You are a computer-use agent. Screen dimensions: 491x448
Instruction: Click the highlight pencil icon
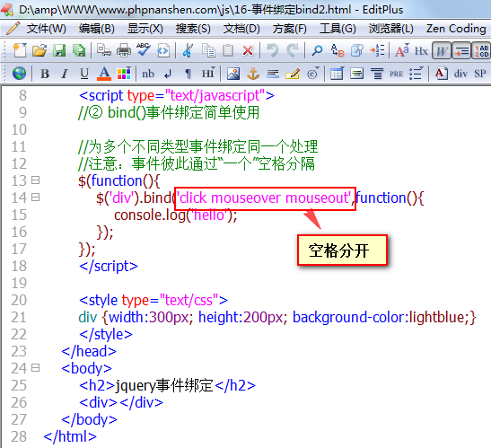coord(293,74)
